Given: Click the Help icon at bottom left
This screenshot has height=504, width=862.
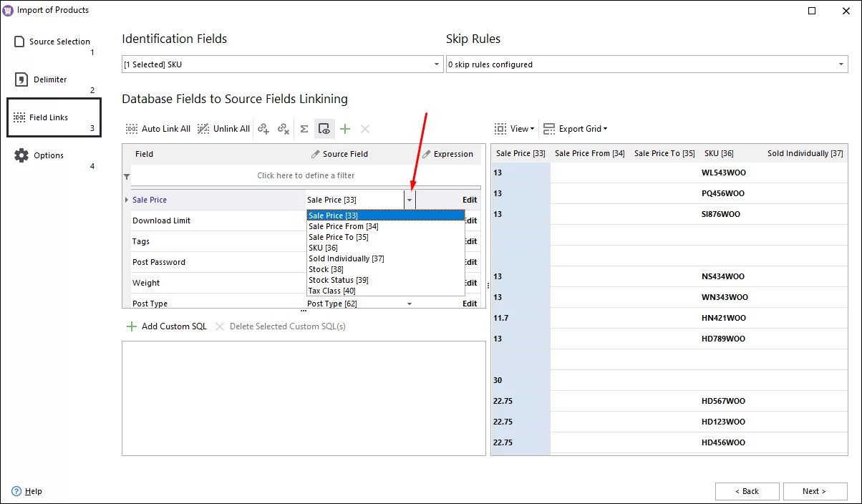Looking at the screenshot, I should 16,491.
